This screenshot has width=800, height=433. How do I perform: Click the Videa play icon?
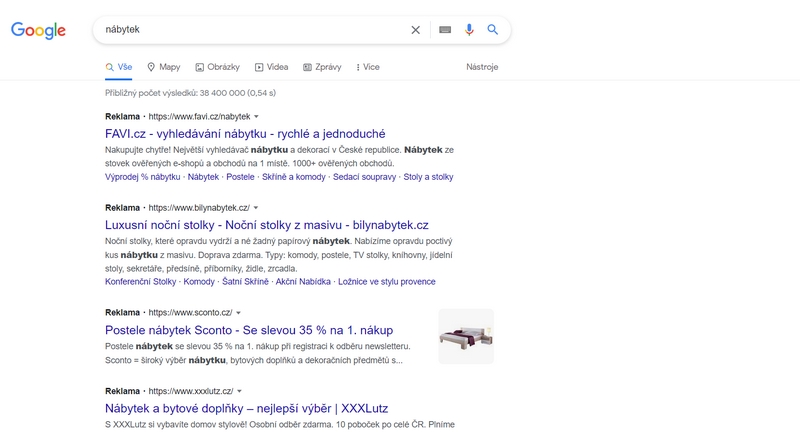point(259,67)
